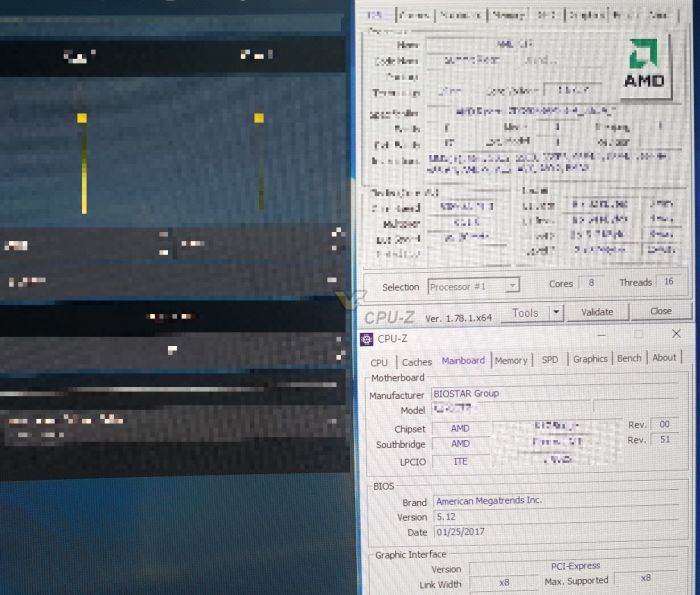Switch to the Graphics tab in lower CPU-Z window
This screenshot has width=700, height=595.
point(590,359)
